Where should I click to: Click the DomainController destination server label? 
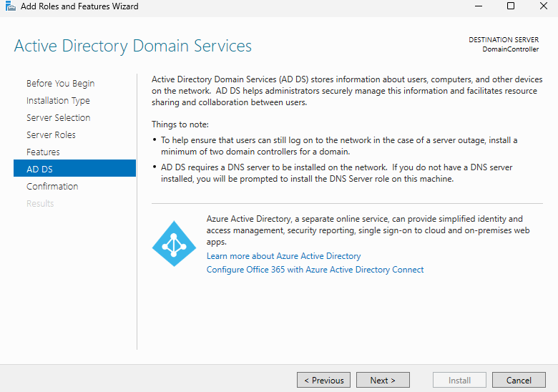tap(511, 49)
